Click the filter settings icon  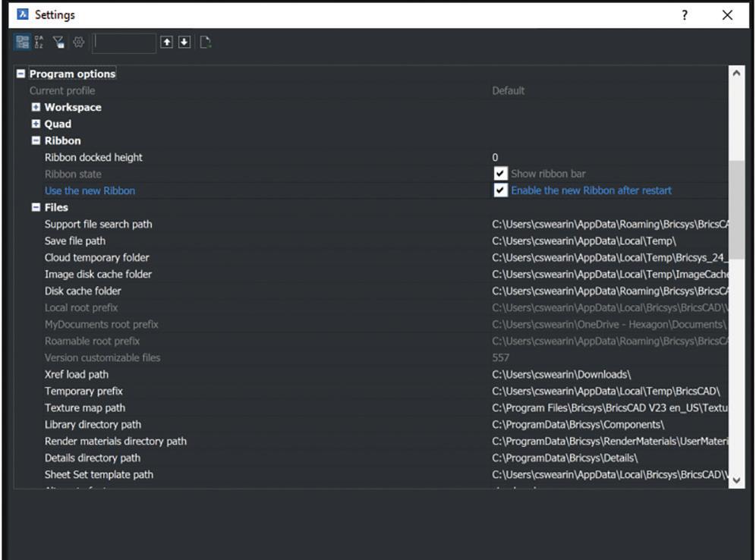click(58, 42)
